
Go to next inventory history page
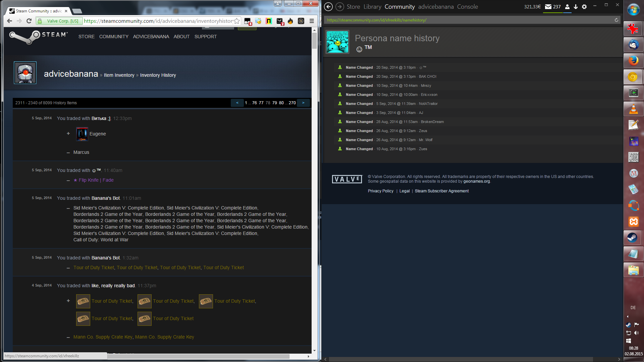point(303,103)
